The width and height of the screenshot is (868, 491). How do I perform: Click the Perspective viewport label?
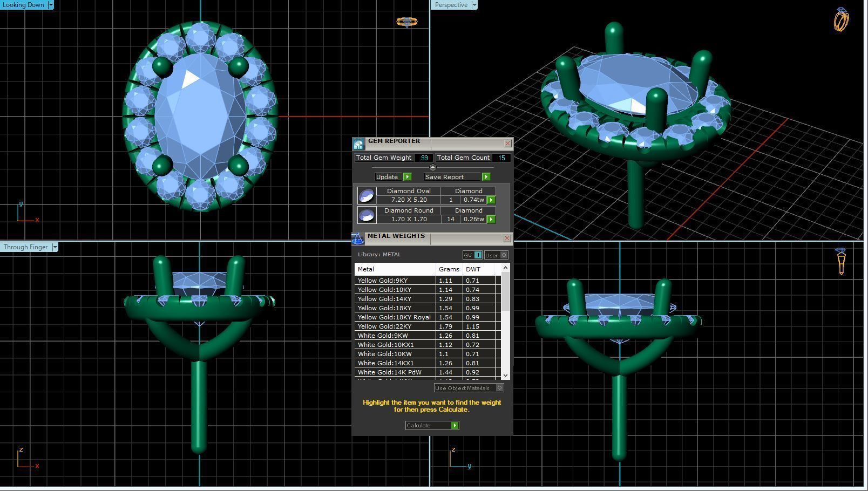(x=451, y=5)
